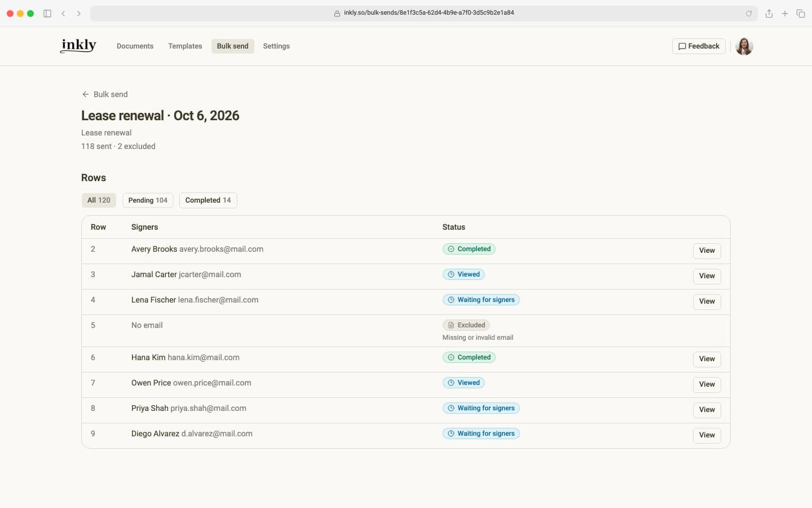Image resolution: width=812 pixels, height=508 pixels.
Task: View Priya Shah's document
Action: [707, 410]
